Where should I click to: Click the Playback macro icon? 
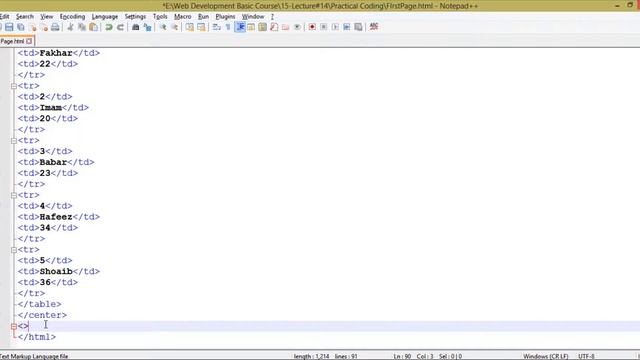335,27
